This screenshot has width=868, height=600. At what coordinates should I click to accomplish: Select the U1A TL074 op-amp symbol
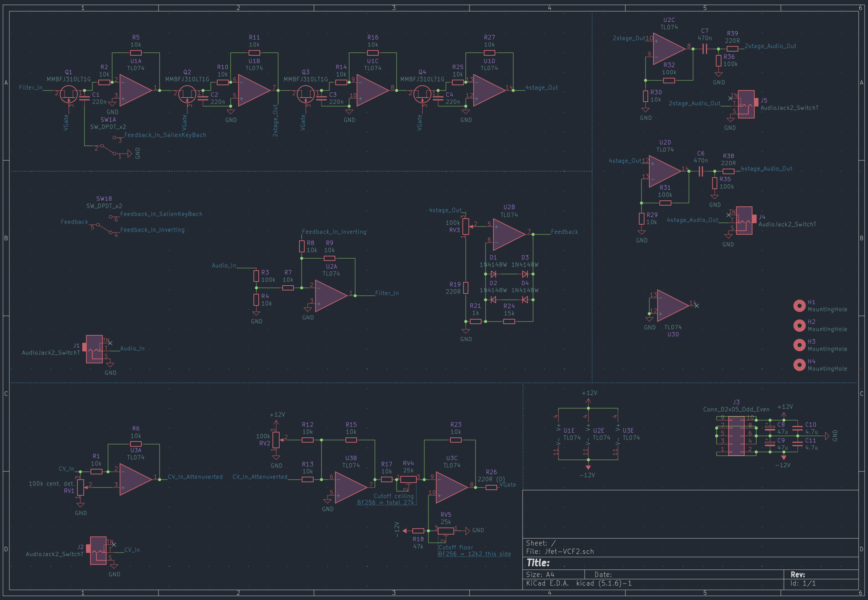pyautogui.click(x=136, y=90)
